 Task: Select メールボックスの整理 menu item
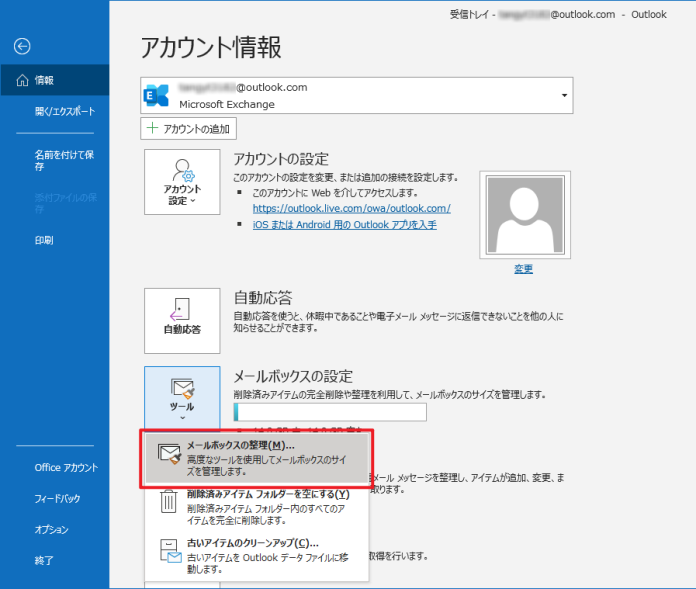pyautogui.click(x=259, y=457)
